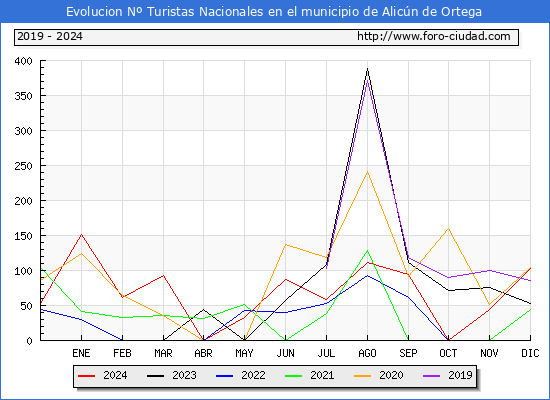The height and width of the screenshot is (400, 550).
Task: Click the MAR month axis label
Action: 163,353
